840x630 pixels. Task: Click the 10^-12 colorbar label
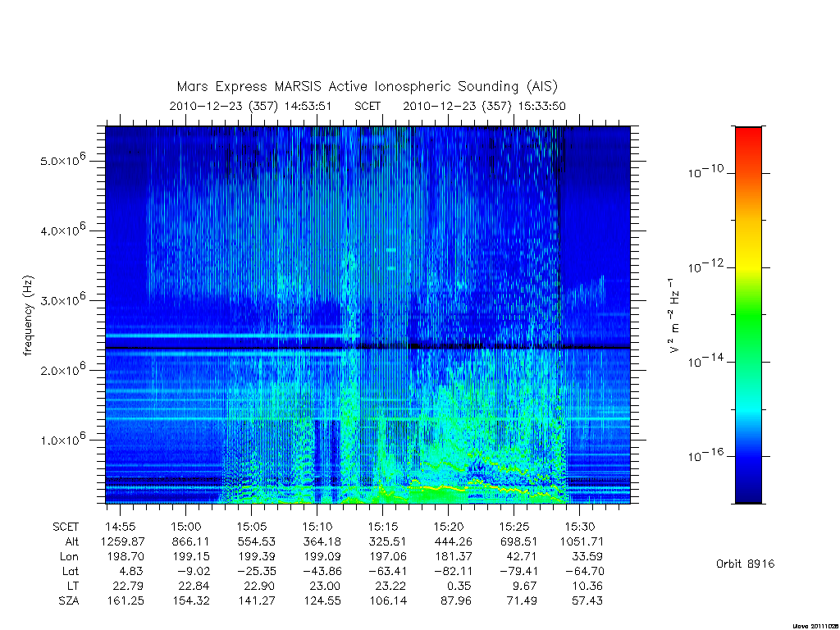coord(705,267)
